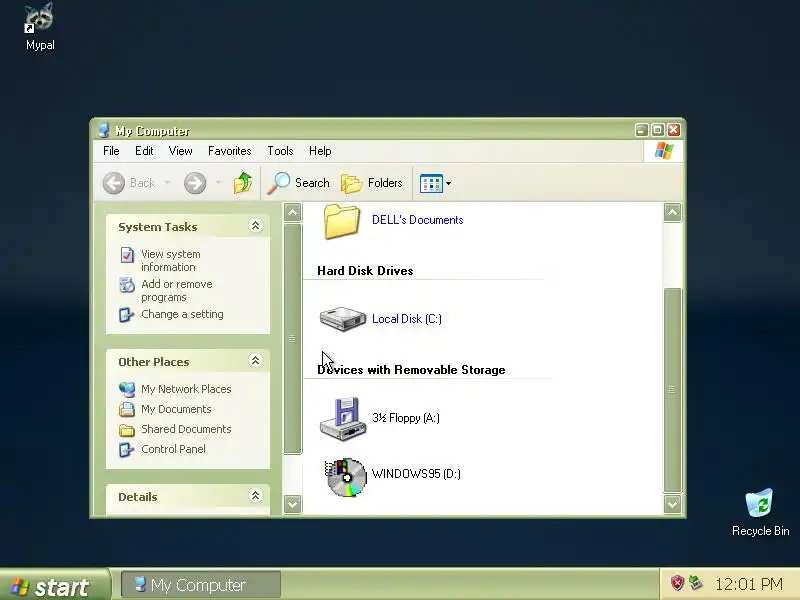Click the file list scroll up arrow
This screenshot has height=600, width=800.
(672, 212)
